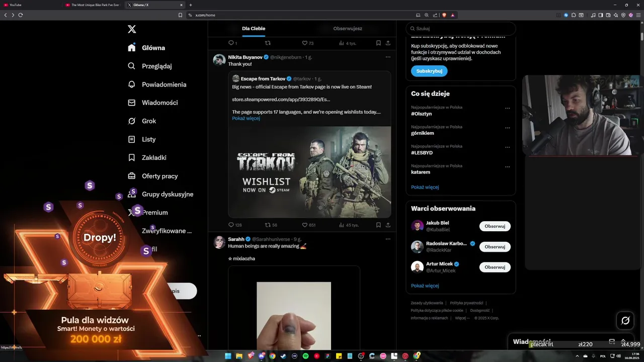Open Polityka prywatności footer link
The height and width of the screenshot is (362, 644).
[466, 303]
